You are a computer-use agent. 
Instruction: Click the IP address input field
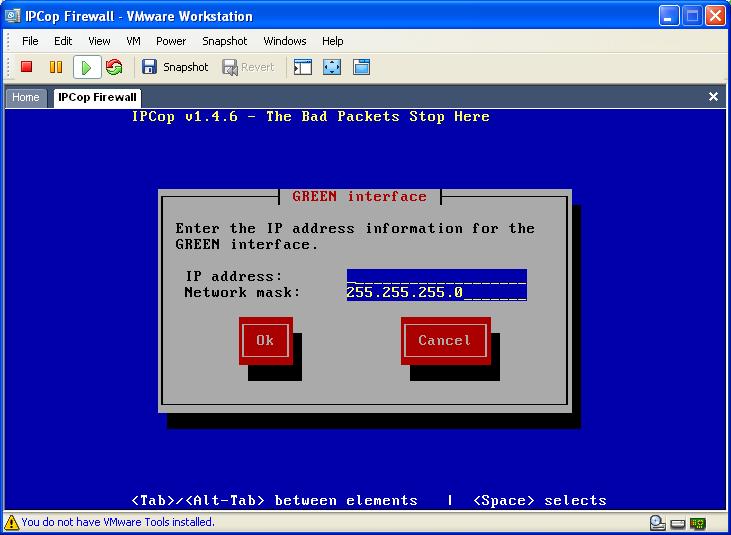437,276
